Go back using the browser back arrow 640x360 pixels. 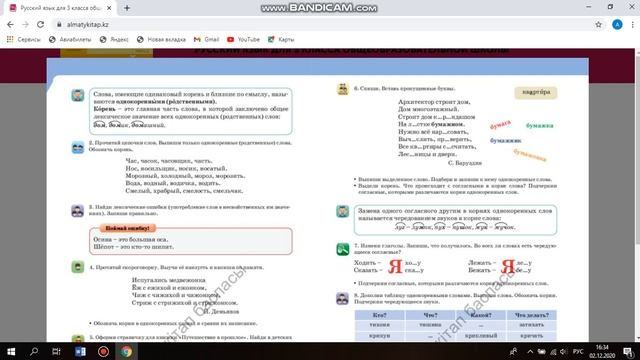(10, 24)
